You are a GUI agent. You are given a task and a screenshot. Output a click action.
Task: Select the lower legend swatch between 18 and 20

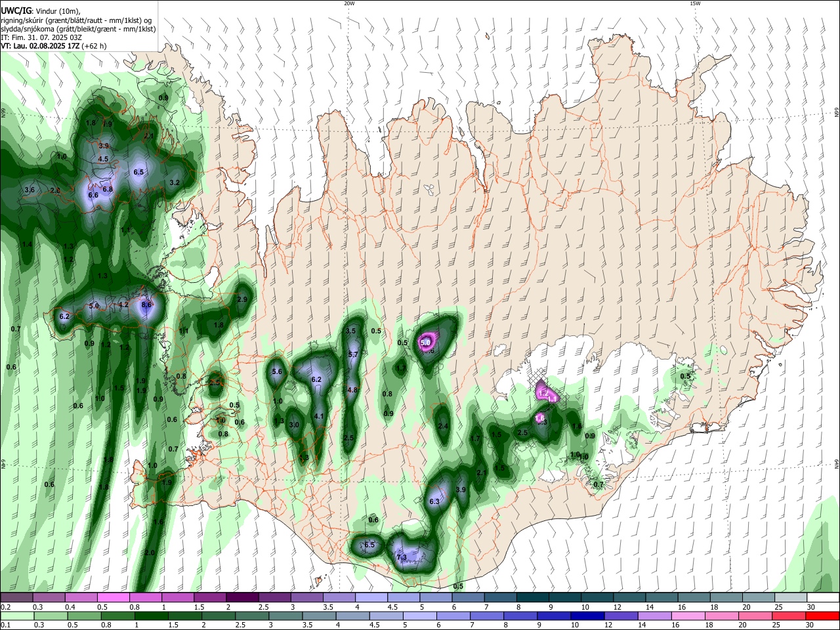(x=721, y=616)
